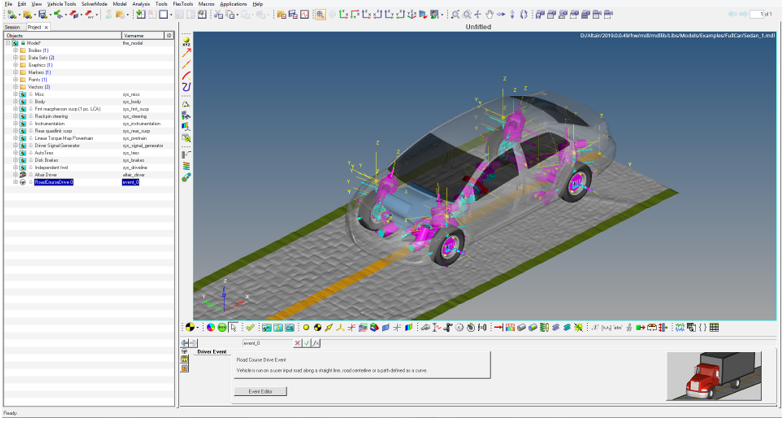Click the panel options gear in Objects header
This screenshot has height=422, width=784.
pos(169,35)
